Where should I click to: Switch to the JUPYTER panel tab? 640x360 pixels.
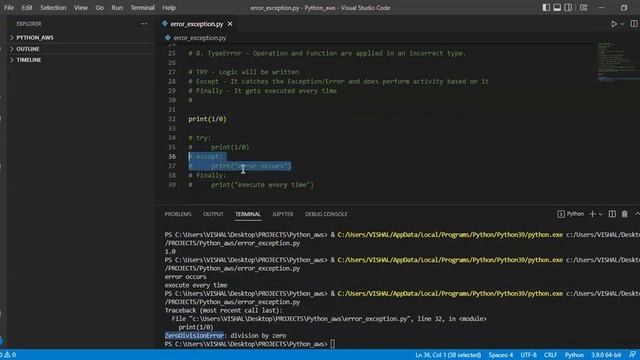point(282,214)
